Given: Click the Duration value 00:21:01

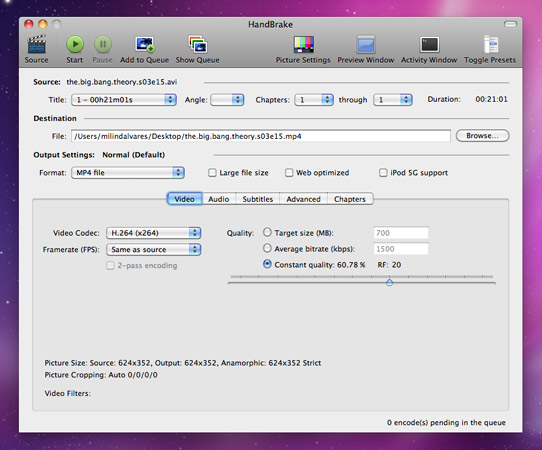Looking at the screenshot, I should pyautogui.click(x=491, y=99).
